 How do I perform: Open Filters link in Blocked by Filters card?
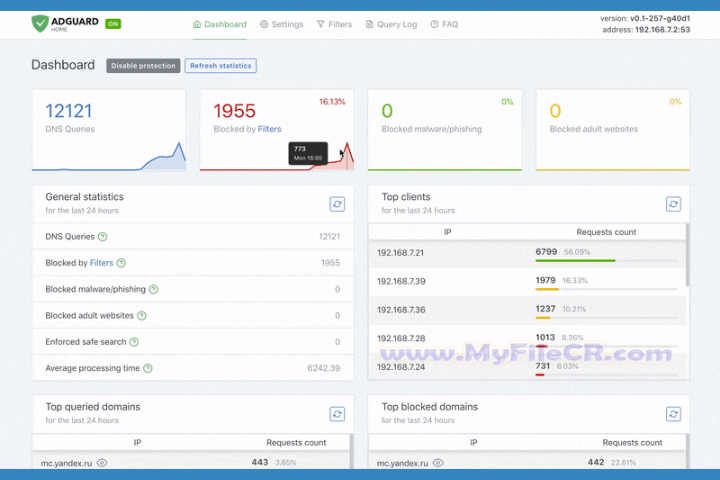click(269, 129)
